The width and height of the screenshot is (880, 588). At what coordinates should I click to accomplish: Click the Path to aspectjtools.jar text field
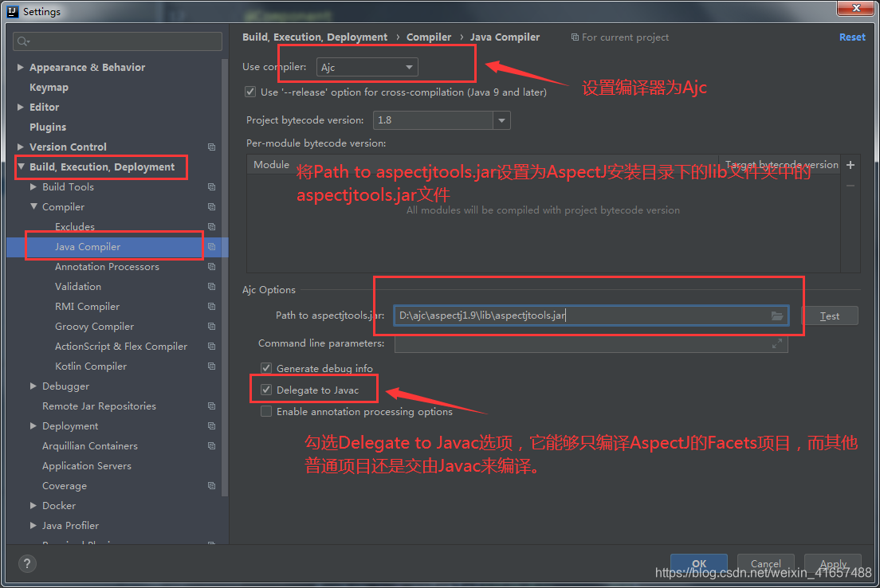click(x=591, y=316)
